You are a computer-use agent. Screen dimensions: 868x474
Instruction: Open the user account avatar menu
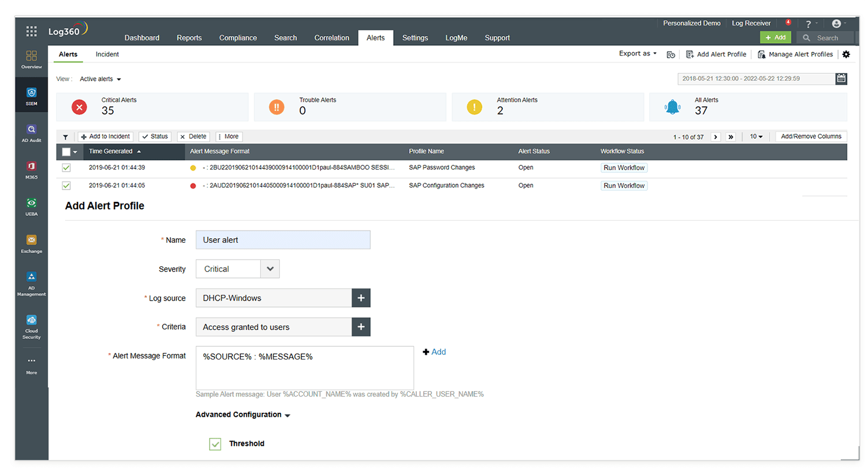click(x=836, y=24)
